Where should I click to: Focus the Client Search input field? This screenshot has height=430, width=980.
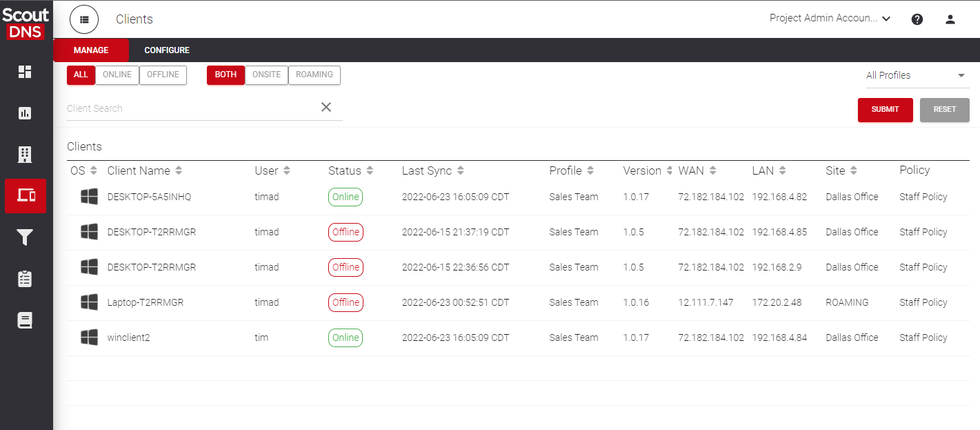(191, 108)
